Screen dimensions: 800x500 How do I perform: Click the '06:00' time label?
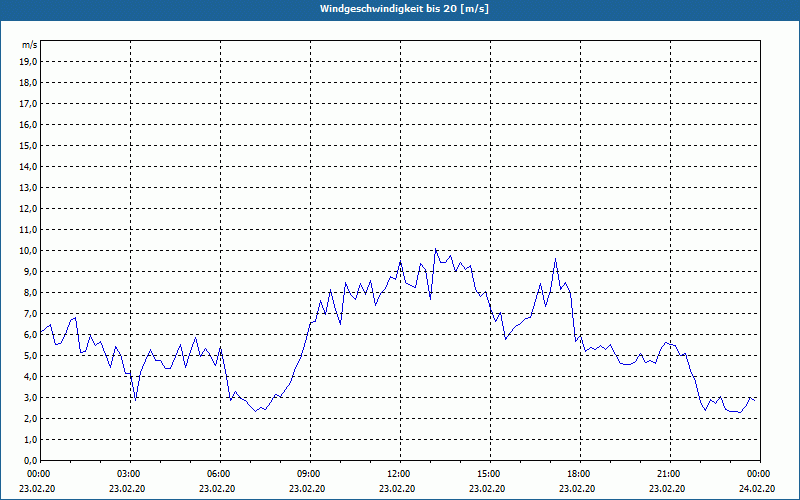click(220, 474)
